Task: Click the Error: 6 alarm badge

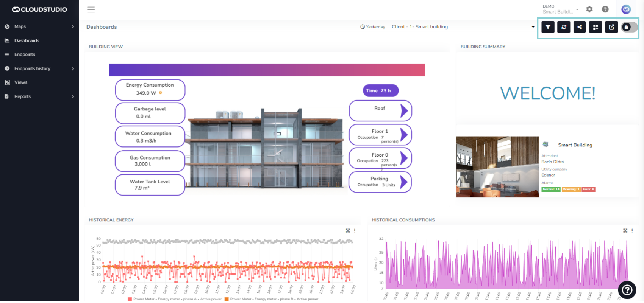Action: pos(588,189)
